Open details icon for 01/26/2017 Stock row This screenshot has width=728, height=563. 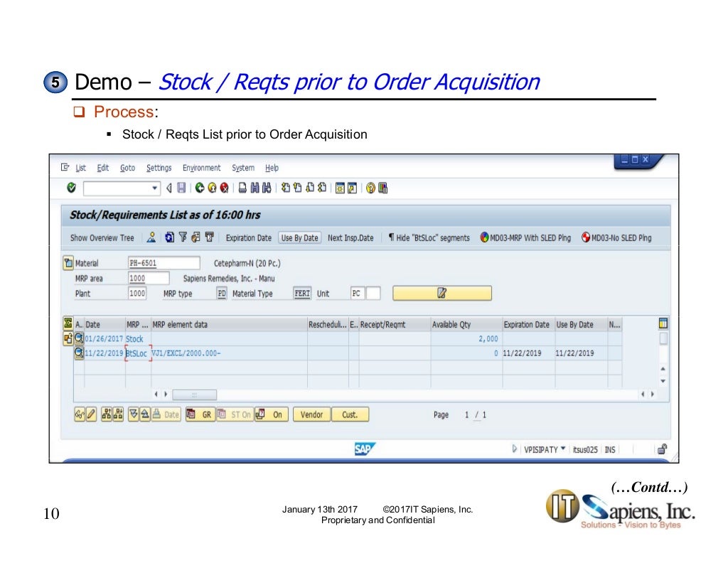click(x=79, y=338)
